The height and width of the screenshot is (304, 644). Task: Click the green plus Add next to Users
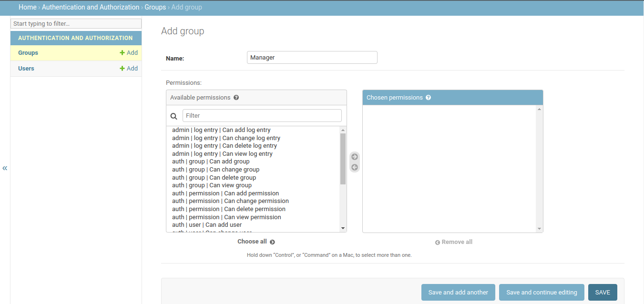pyautogui.click(x=129, y=69)
